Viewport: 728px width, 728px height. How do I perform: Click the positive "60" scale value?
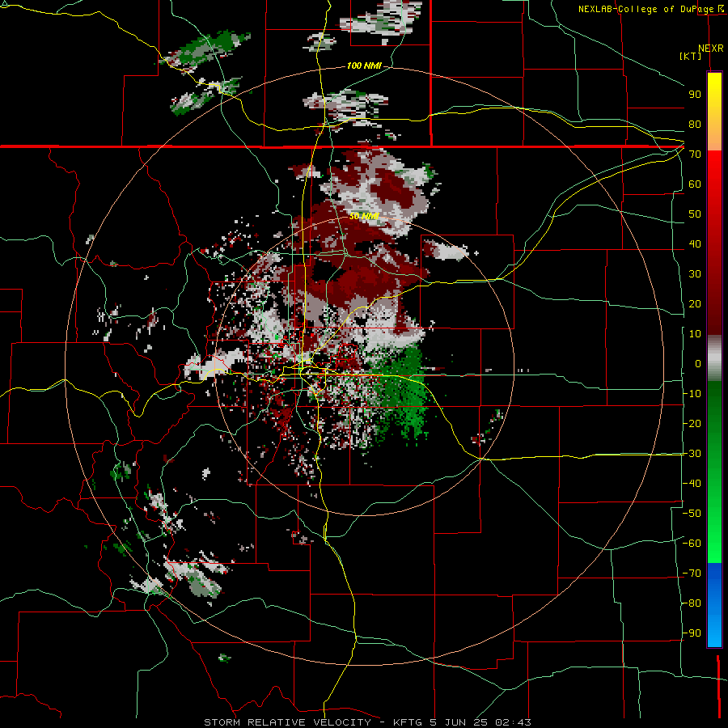(695, 184)
